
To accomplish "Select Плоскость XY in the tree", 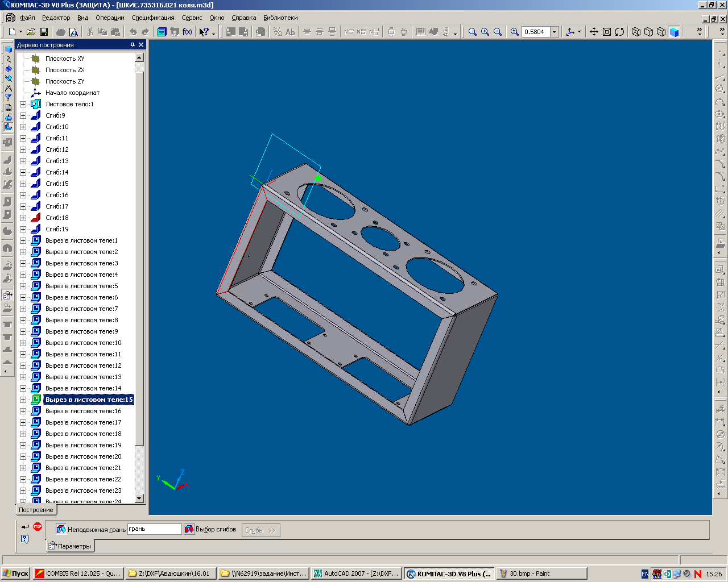I will (x=65, y=59).
